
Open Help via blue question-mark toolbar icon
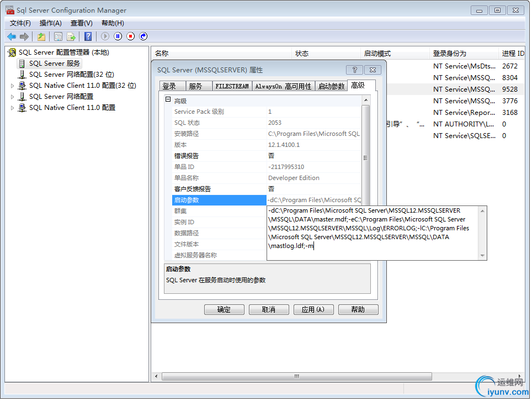coord(88,36)
